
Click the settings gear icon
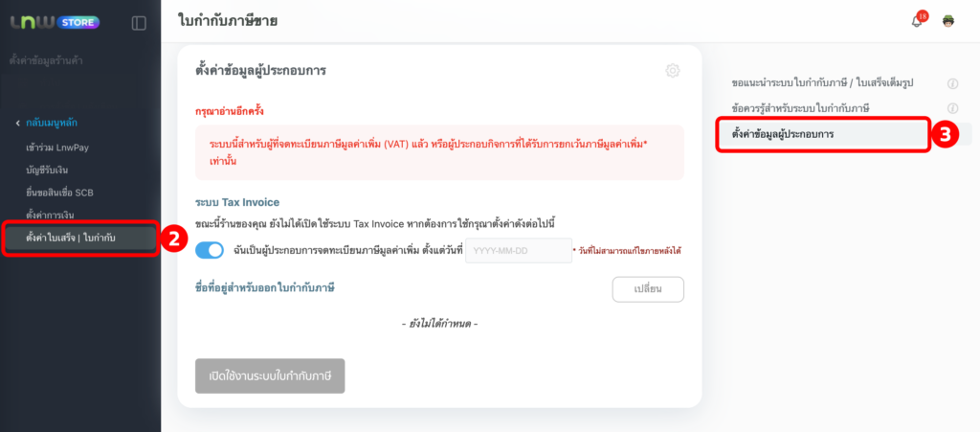coord(673,71)
